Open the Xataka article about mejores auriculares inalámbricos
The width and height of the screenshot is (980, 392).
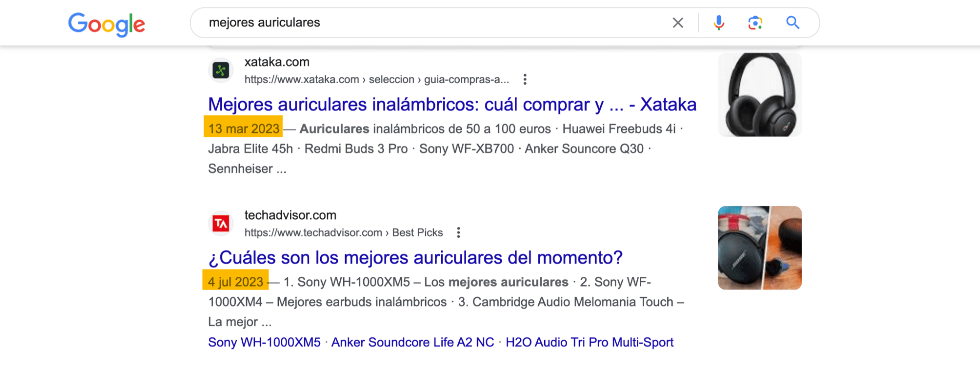click(x=451, y=104)
